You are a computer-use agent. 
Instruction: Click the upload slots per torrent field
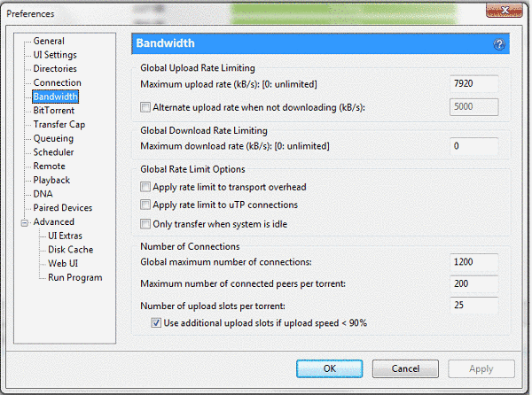click(474, 306)
